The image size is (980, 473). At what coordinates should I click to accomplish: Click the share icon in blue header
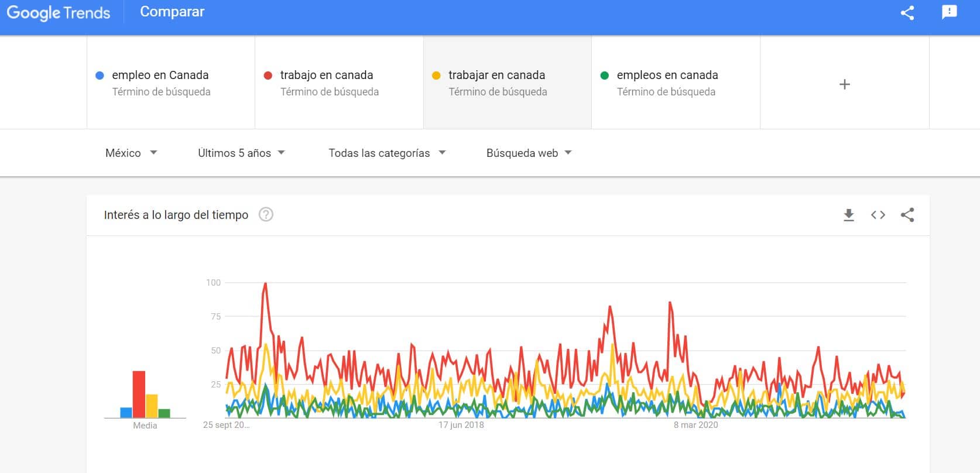coord(907,12)
